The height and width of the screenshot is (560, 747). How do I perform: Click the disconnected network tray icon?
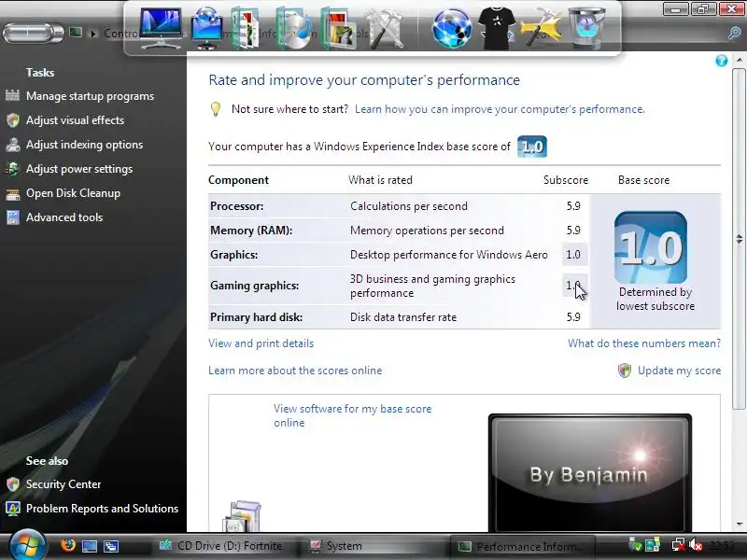679,545
